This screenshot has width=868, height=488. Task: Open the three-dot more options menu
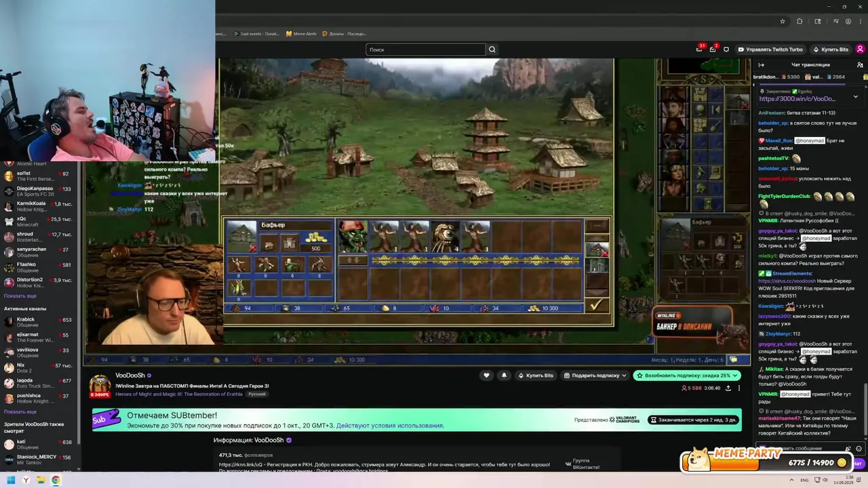(739, 388)
